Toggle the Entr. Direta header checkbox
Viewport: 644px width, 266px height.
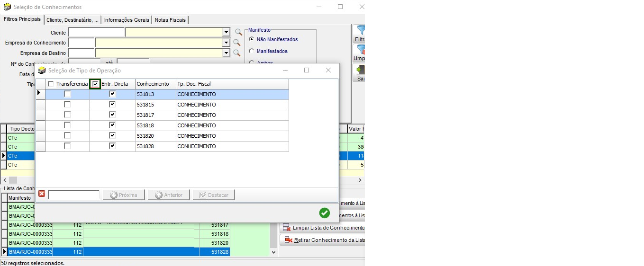(95, 84)
